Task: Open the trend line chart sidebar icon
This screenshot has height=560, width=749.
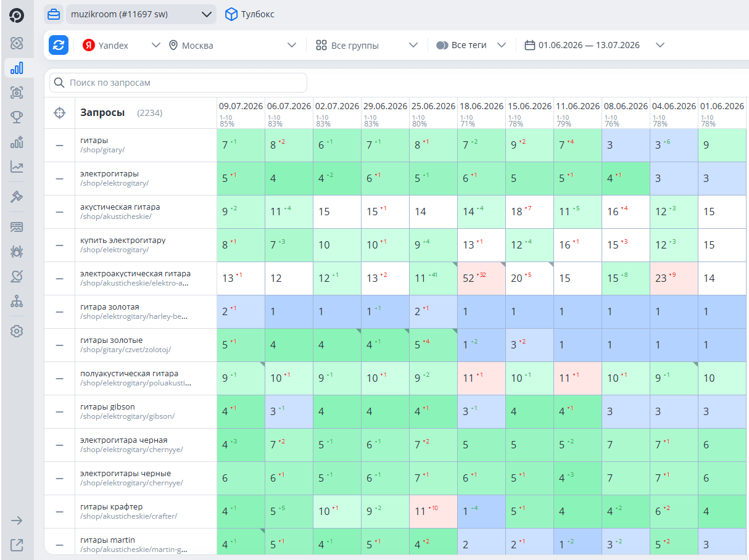Action: (17, 167)
